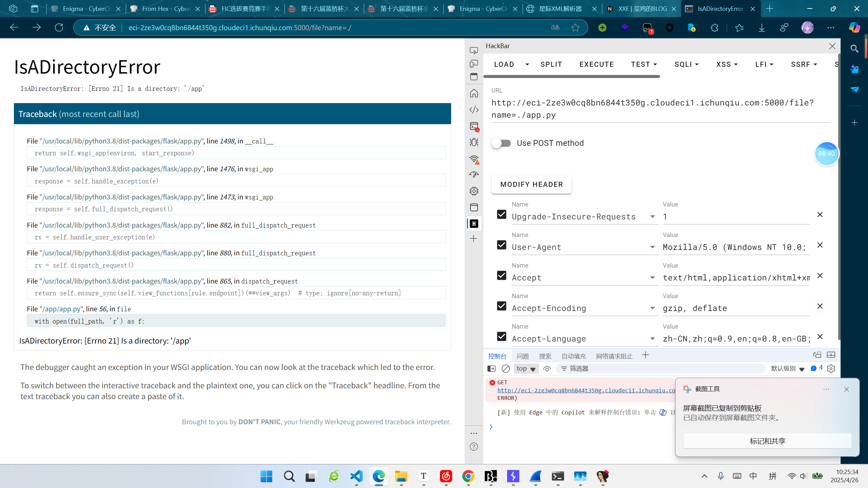868x488 pixels.
Task: Open the Accept header name dropdown
Action: tap(652, 278)
